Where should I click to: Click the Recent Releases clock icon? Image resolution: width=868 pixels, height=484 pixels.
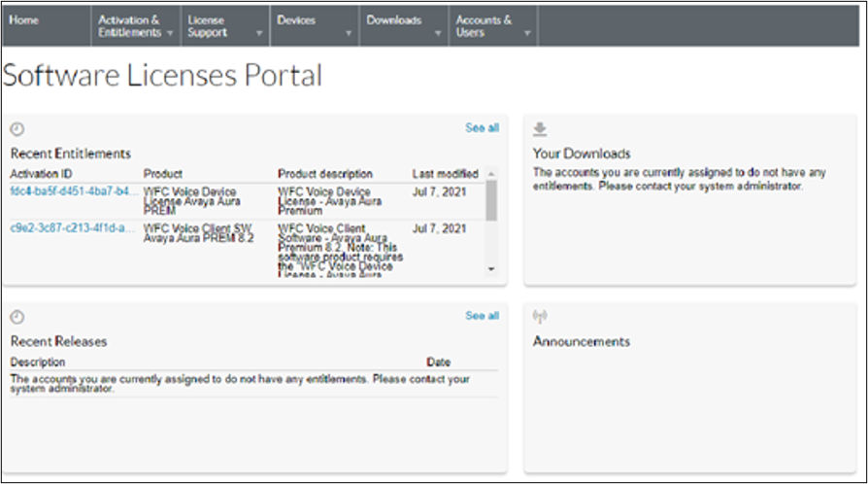coord(17,317)
